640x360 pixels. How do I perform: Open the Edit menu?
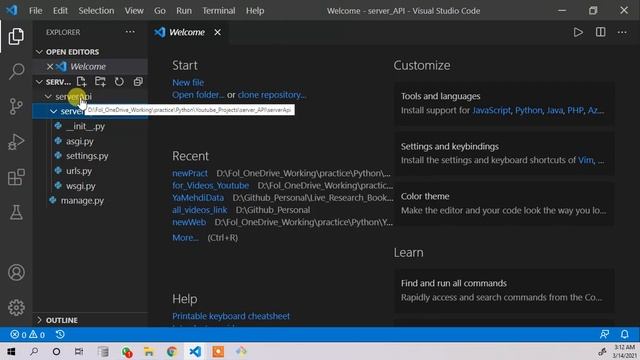coord(60,11)
